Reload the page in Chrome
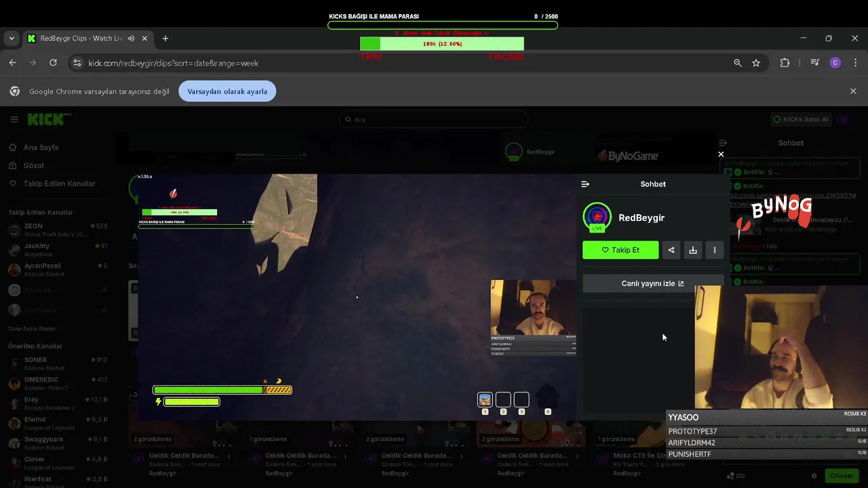This screenshot has height=488, width=868. (53, 63)
